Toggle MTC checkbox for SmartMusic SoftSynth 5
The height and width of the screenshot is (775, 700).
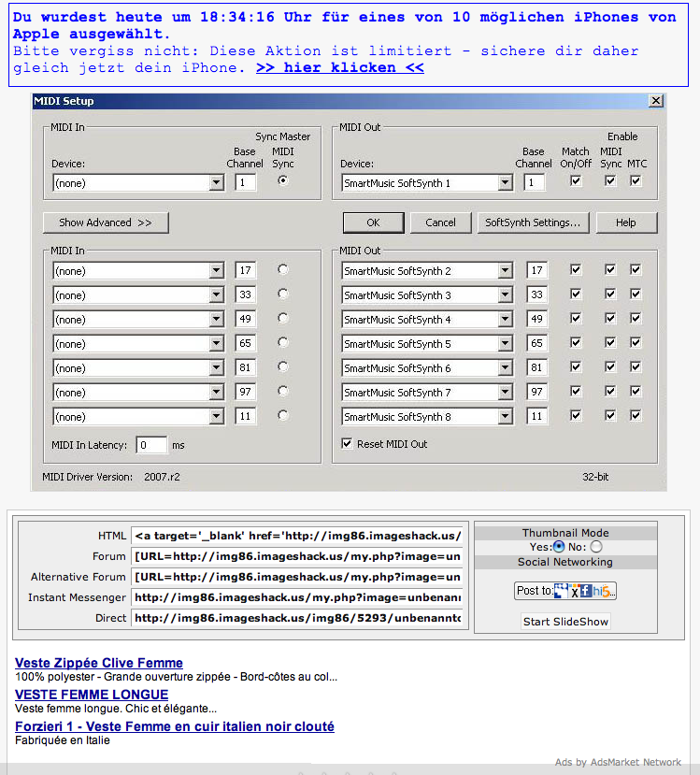coord(636,342)
